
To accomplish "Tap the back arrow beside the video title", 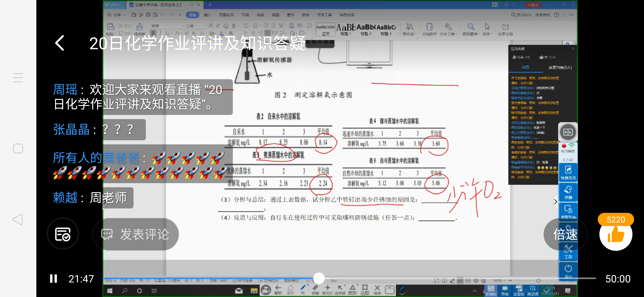I will tap(60, 43).
